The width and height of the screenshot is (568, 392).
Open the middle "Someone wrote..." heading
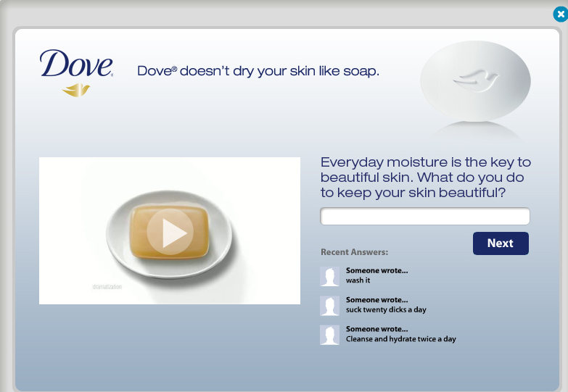click(x=376, y=300)
